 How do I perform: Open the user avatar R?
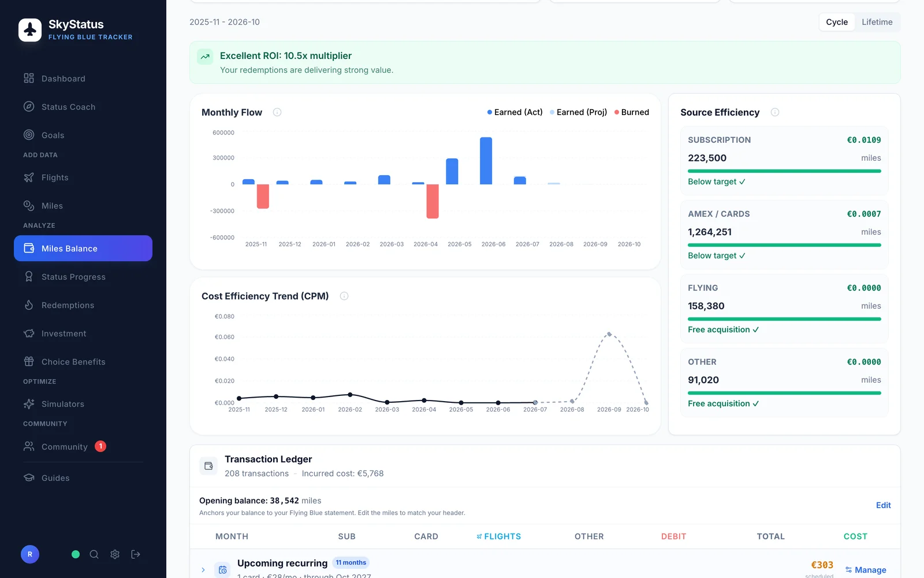(30, 554)
